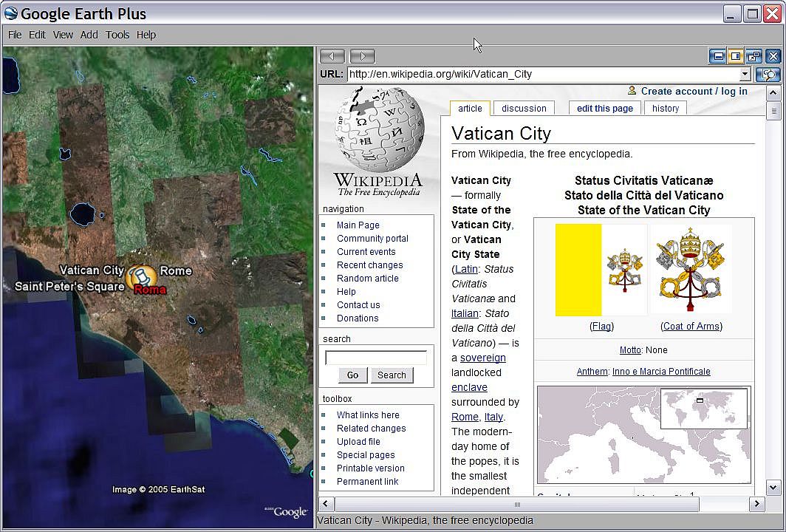Image resolution: width=786 pixels, height=532 pixels.
Task: Follow the Italian link in article text
Action: pos(465,313)
